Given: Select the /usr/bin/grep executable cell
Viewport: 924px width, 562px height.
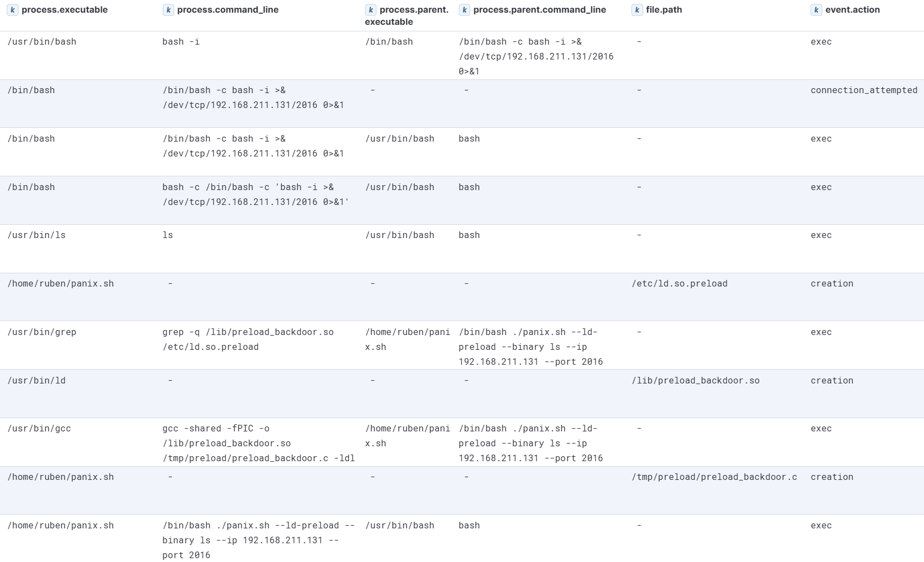Looking at the screenshot, I should pos(42,332).
